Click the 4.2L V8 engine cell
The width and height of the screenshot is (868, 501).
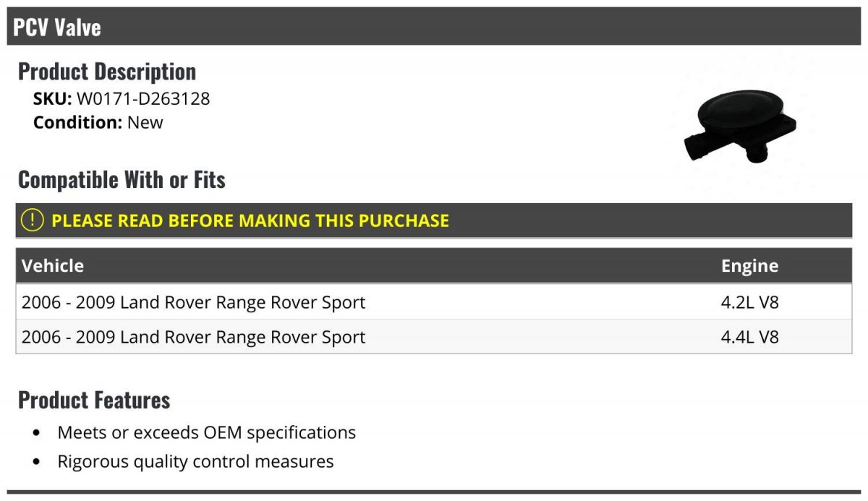click(x=750, y=301)
